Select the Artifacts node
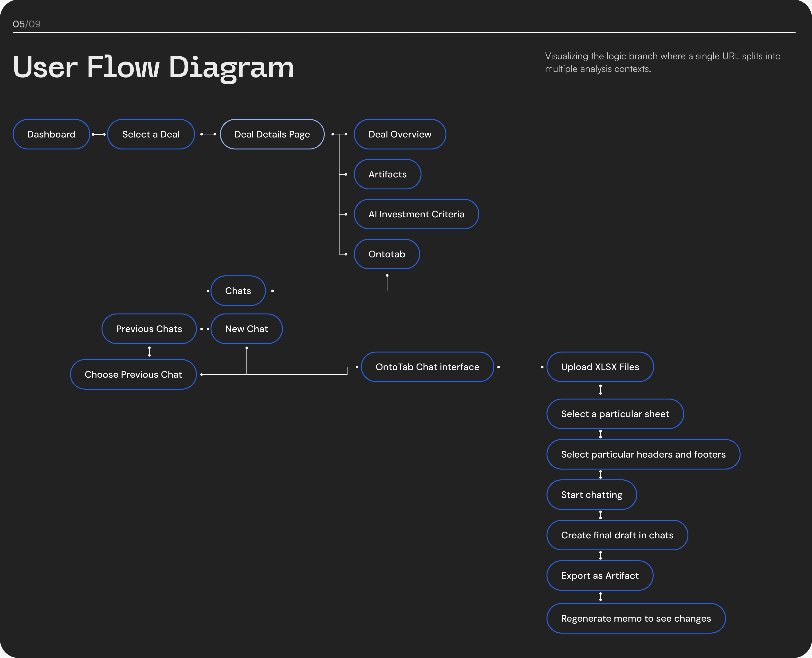Screen dimensions: 812x658 pyautogui.click(x=387, y=174)
